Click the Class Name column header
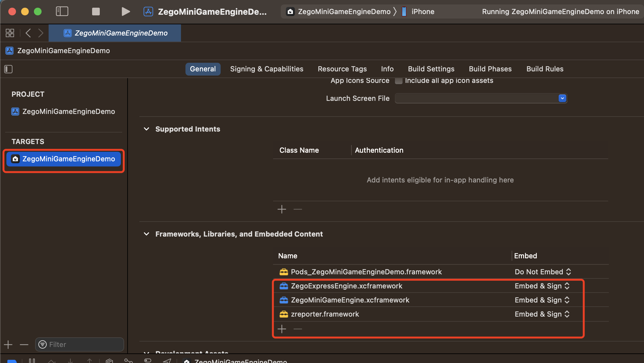The width and height of the screenshot is (644, 363). tap(299, 150)
